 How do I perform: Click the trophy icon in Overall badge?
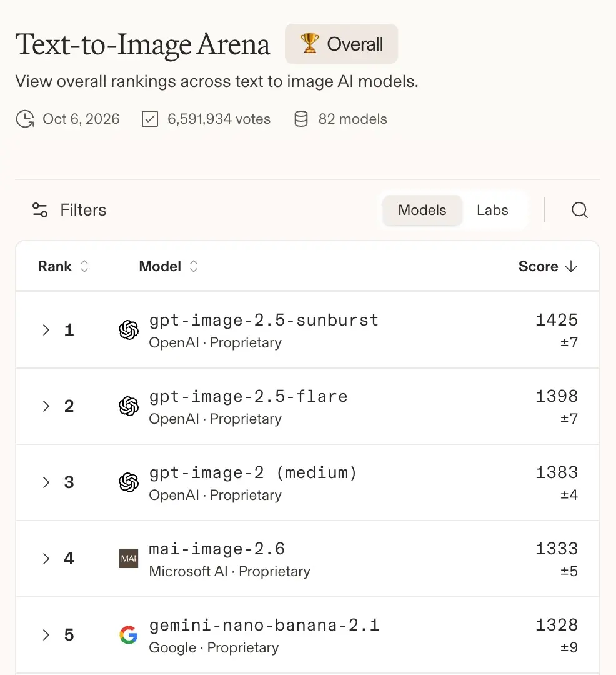pyautogui.click(x=309, y=44)
